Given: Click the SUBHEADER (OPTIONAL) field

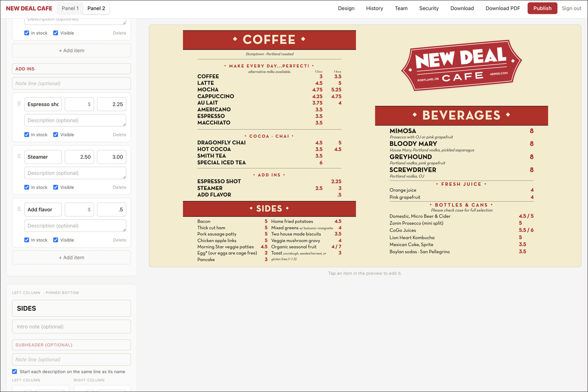Looking at the screenshot, I should tap(72, 345).
